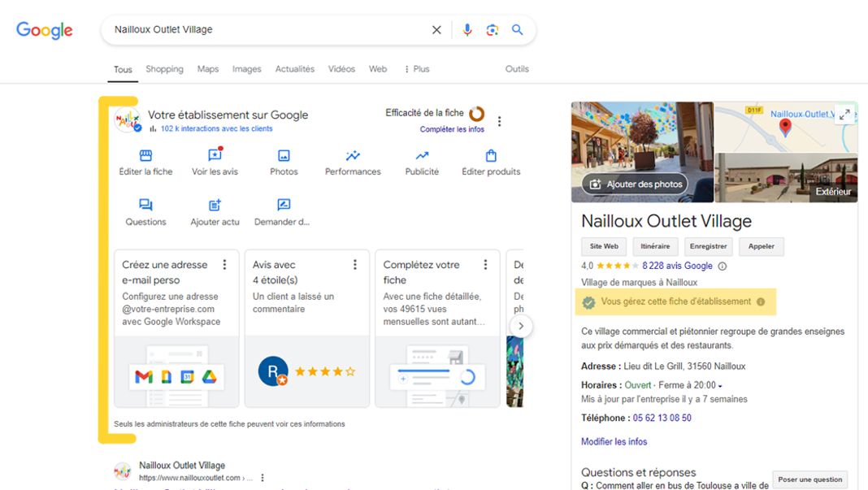Click phone number 05 62 13 08 50
This screenshot has width=868, height=490.
coord(662,418)
